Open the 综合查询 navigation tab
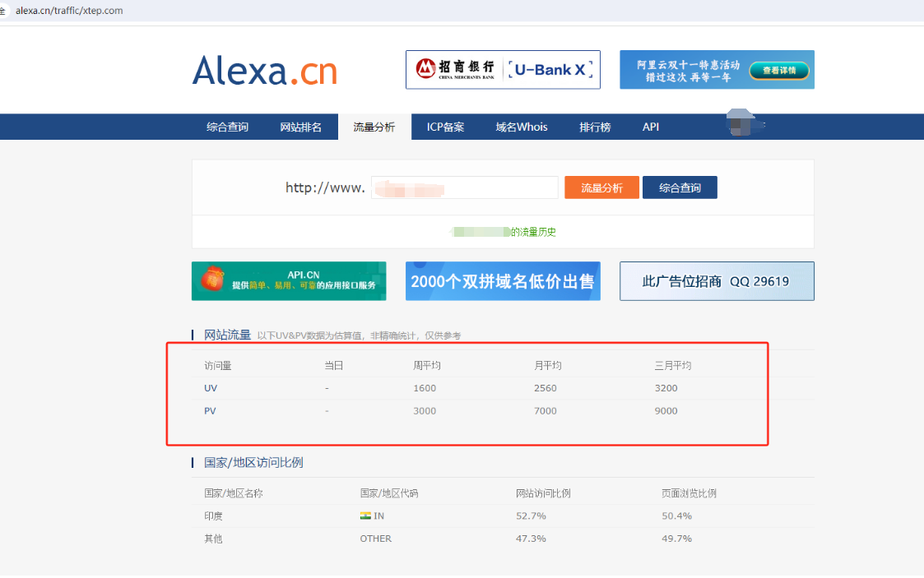 pos(227,127)
